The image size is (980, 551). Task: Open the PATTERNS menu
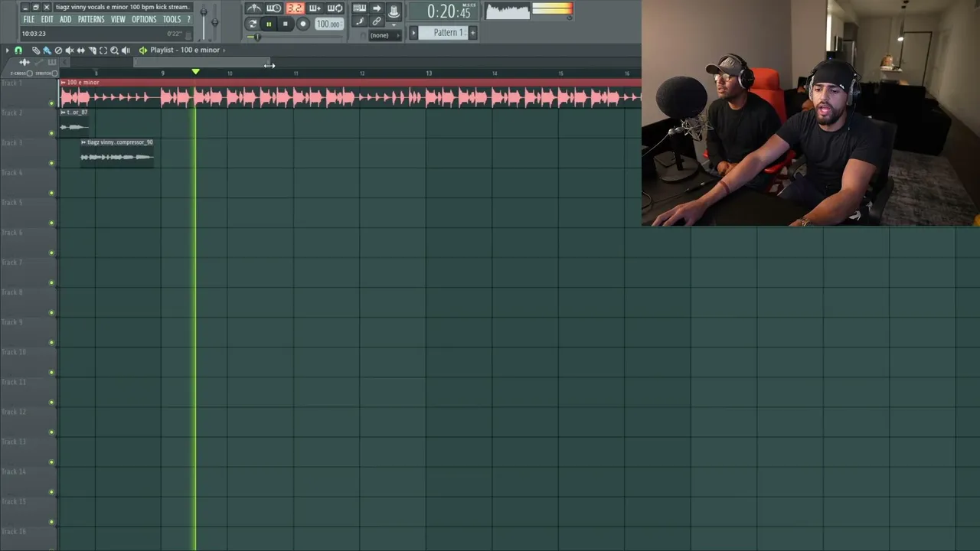pos(91,20)
